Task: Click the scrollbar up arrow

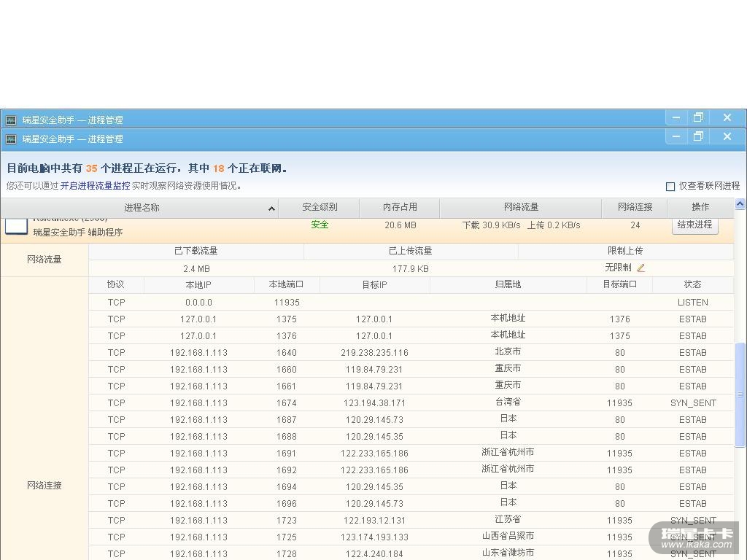Action: click(740, 204)
